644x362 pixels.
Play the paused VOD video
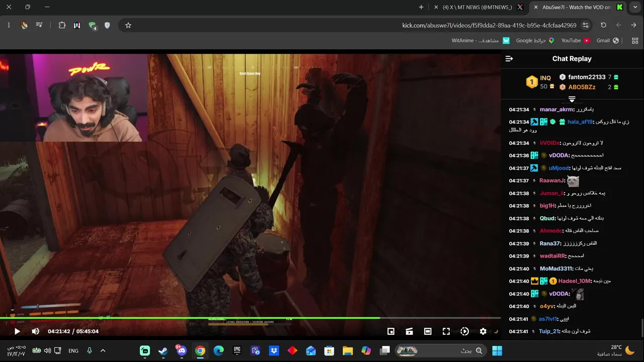[x=17, y=331]
